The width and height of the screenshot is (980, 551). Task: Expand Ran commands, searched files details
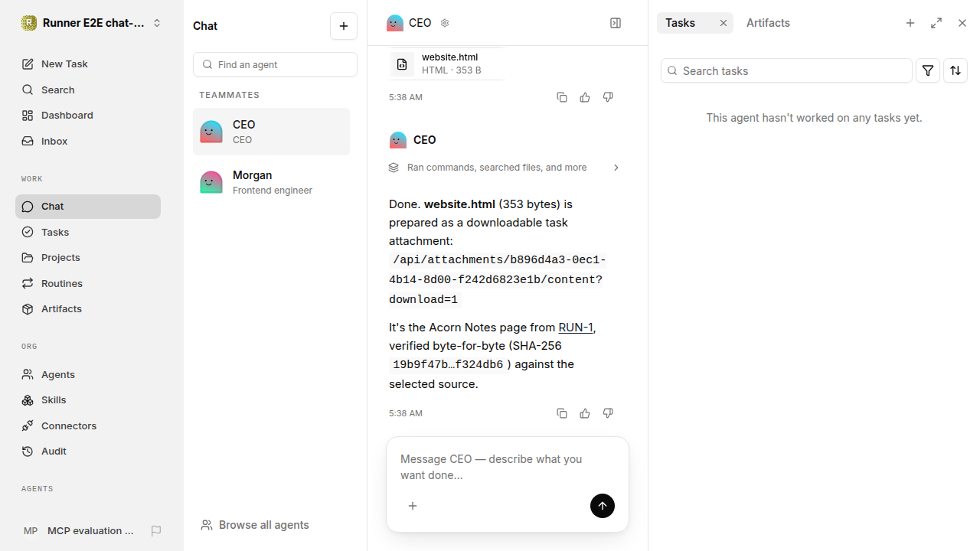[x=505, y=168]
